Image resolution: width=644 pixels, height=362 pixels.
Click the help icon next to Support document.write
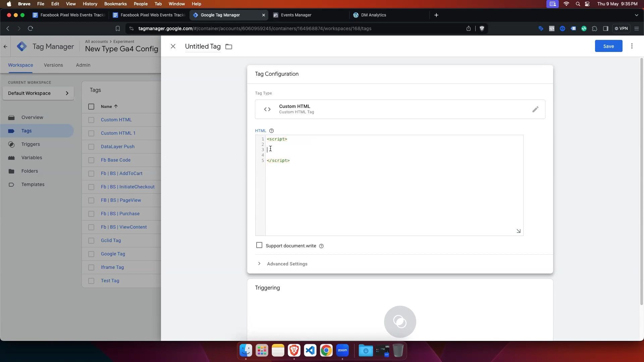(321, 246)
